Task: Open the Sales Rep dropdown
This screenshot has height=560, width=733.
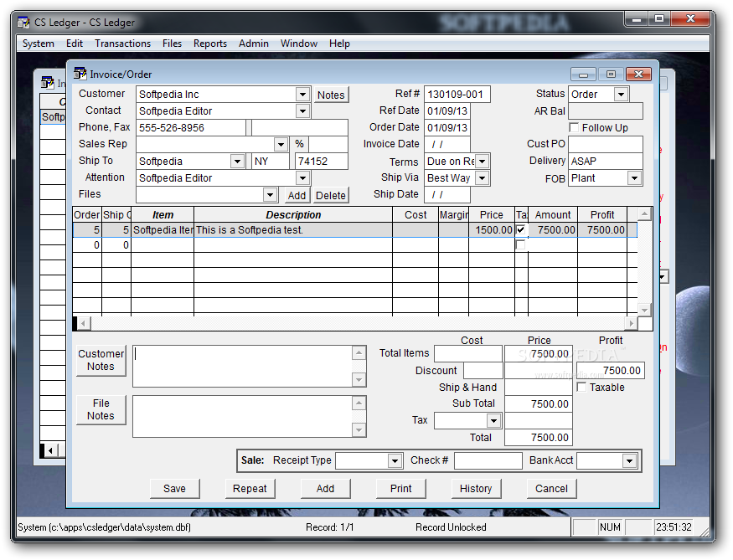Action: 281,144
